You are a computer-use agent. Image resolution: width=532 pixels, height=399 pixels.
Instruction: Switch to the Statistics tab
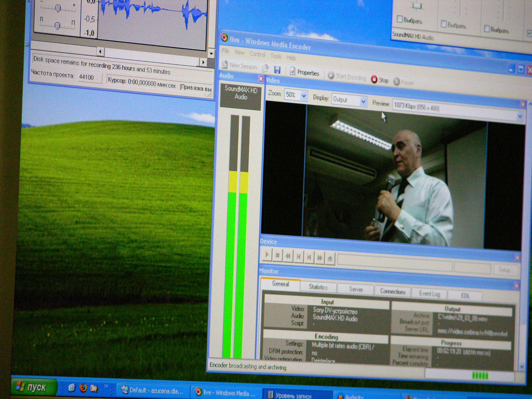(x=318, y=287)
